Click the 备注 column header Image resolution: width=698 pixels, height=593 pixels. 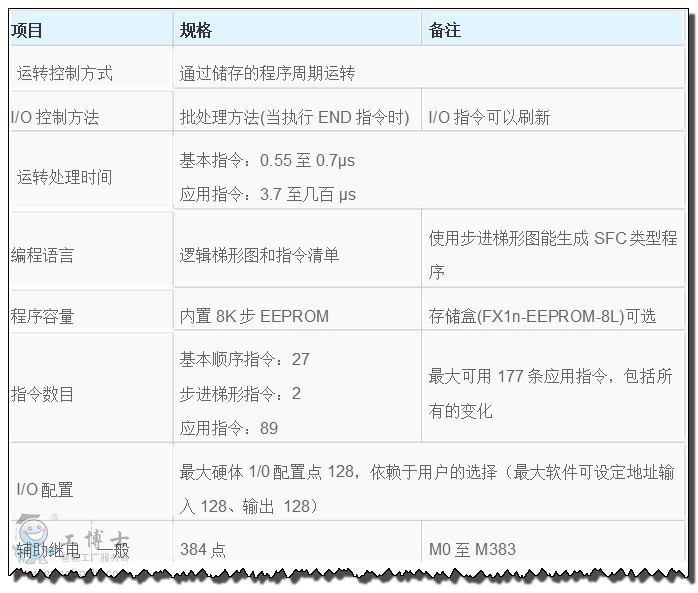pos(445,30)
